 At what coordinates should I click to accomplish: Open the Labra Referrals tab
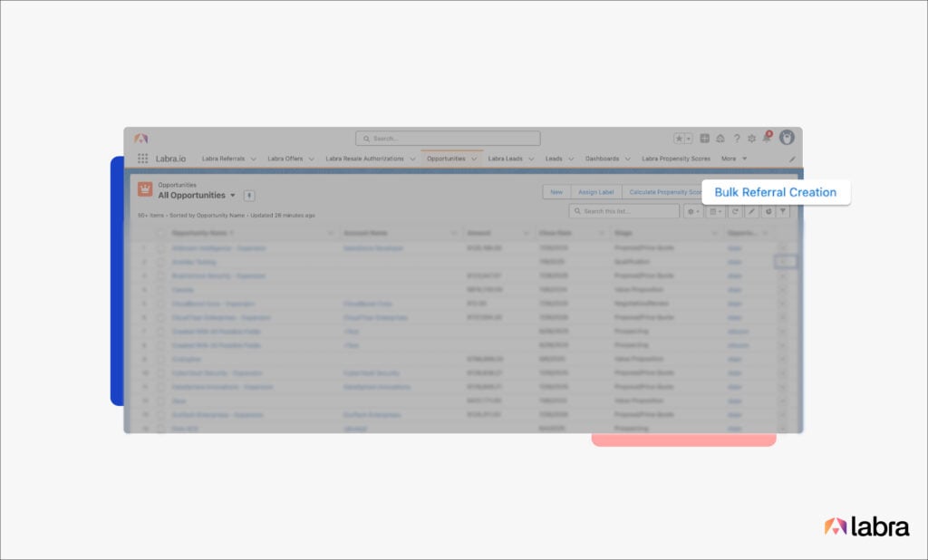click(x=223, y=159)
